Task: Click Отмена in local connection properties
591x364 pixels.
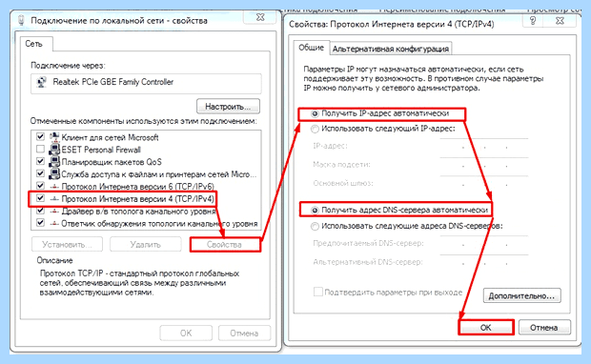Action: 244,334
